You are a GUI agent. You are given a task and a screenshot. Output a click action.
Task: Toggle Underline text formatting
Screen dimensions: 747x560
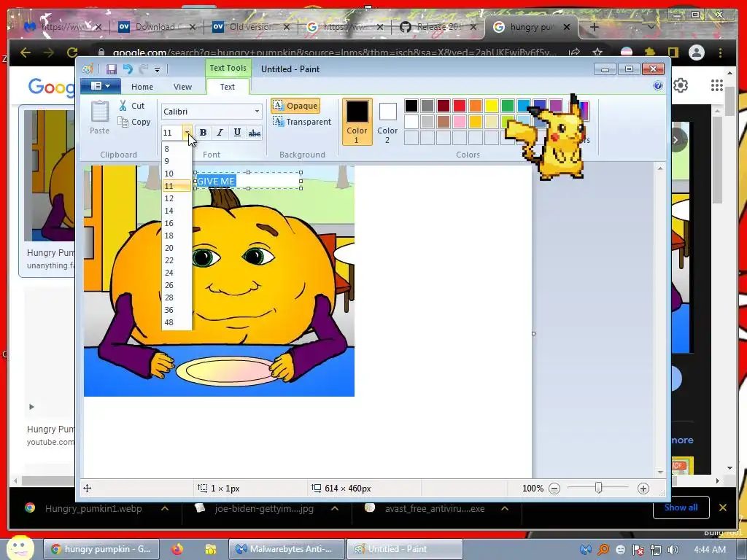coord(237,133)
